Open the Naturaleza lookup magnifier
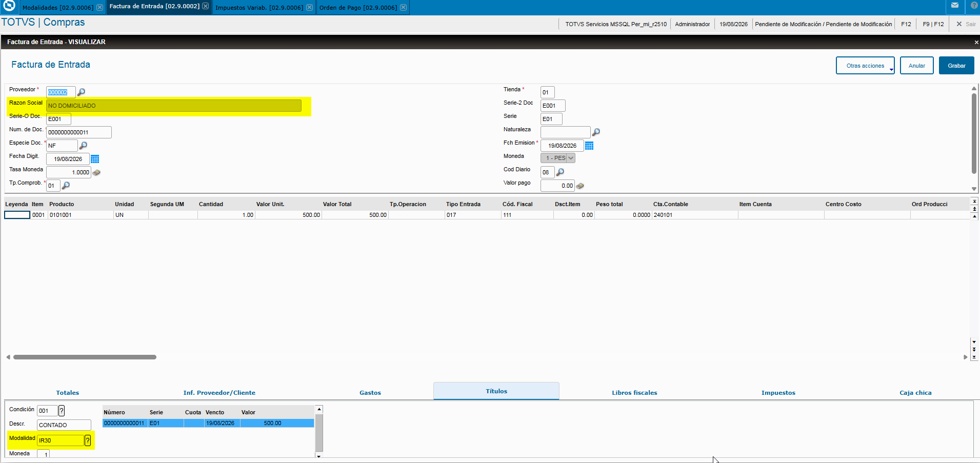This screenshot has height=463, width=980. click(596, 132)
